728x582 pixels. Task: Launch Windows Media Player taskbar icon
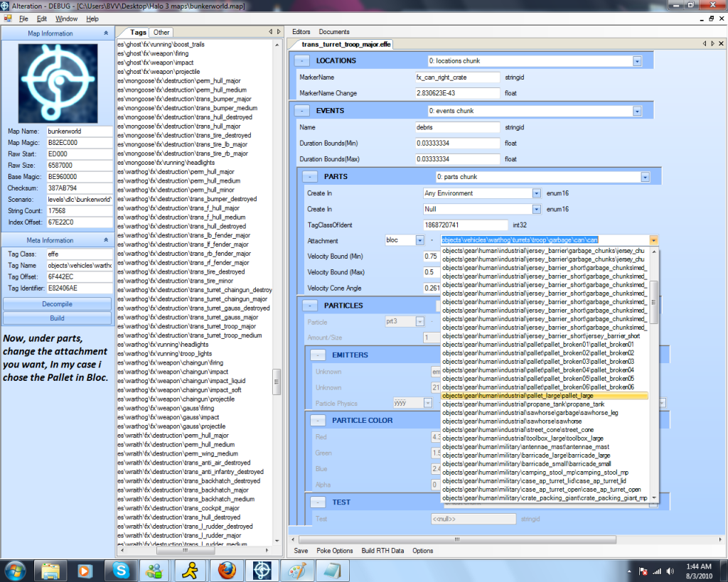coord(85,571)
